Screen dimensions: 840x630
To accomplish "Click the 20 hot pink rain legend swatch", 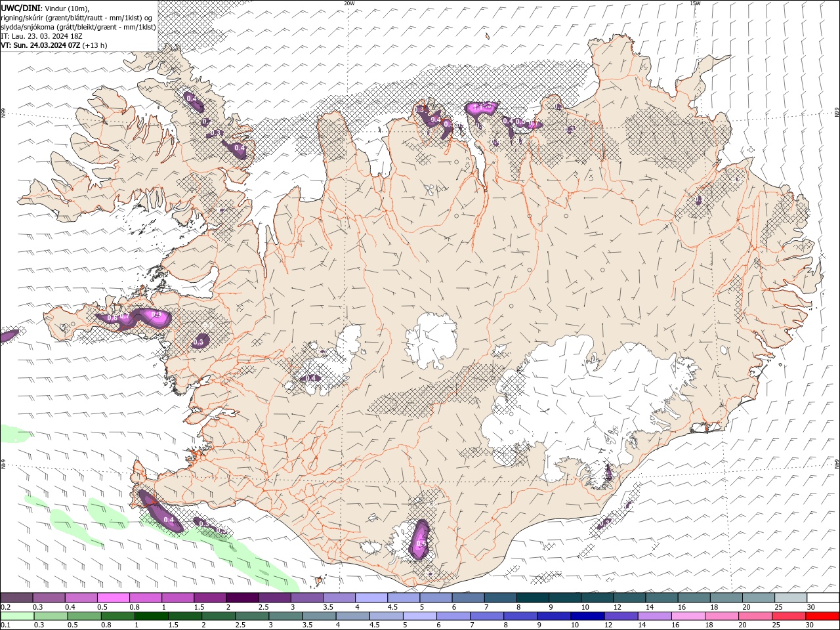I will (x=755, y=616).
